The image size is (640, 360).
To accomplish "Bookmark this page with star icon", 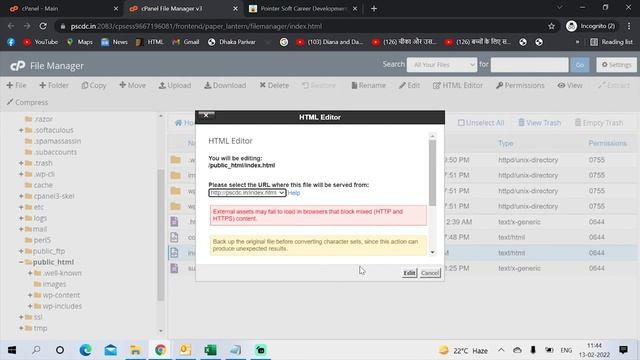I will (551, 26).
